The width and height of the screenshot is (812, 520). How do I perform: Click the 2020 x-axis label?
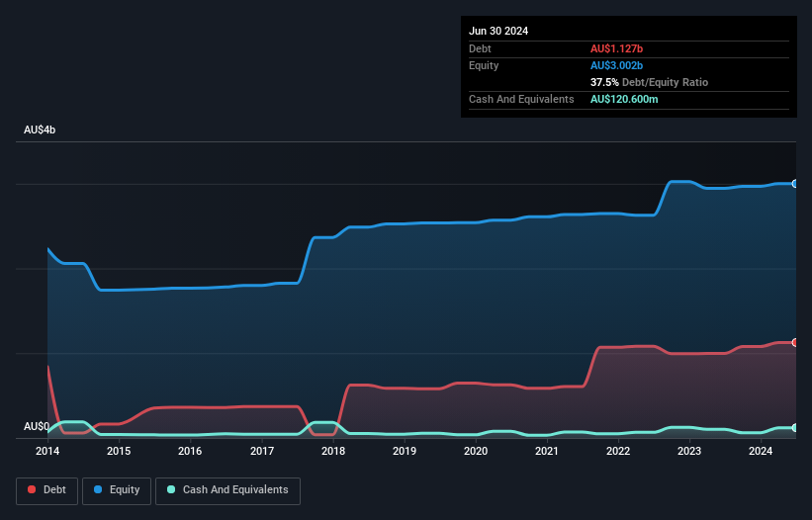click(x=476, y=451)
